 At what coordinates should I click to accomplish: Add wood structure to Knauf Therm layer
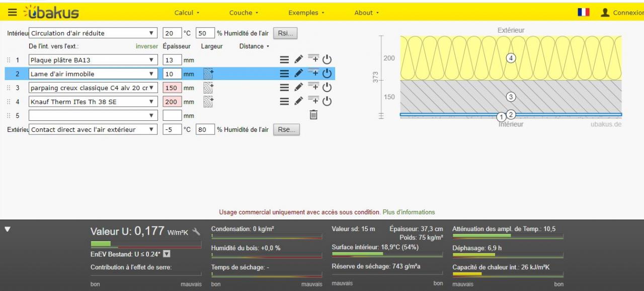tap(208, 102)
